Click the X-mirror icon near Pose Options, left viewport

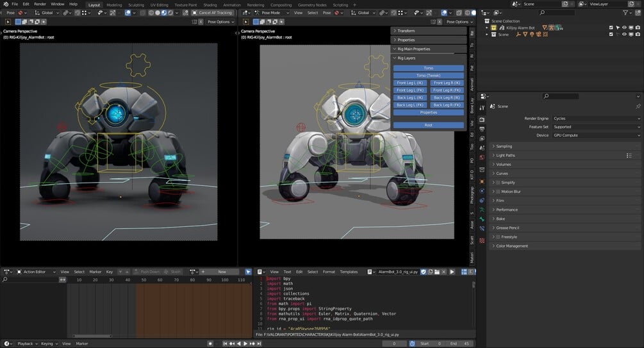point(201,22)
